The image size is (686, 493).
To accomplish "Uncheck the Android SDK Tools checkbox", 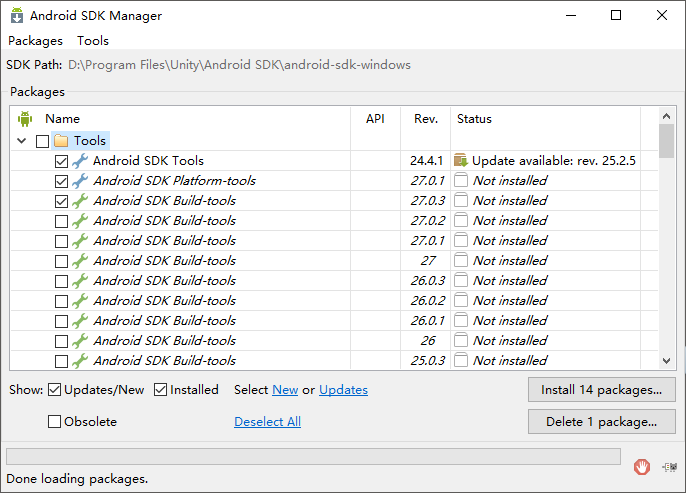I will point(62,161).
